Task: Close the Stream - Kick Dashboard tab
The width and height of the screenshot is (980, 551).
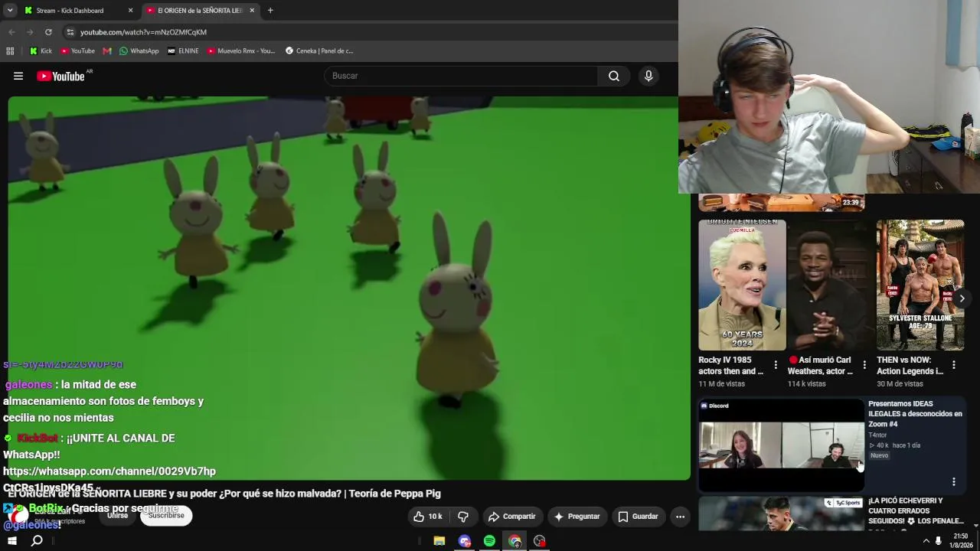Action: (130, 10)
